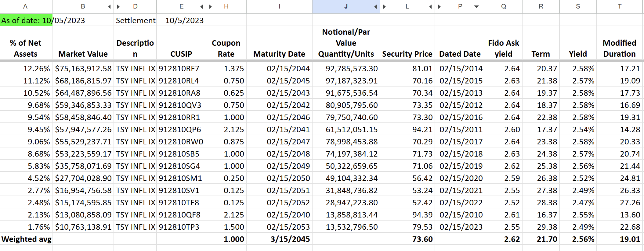The height and width of the screenshot is (251, 644).
Task: Click the right arrow before column L letter
Action: (385, 7)
